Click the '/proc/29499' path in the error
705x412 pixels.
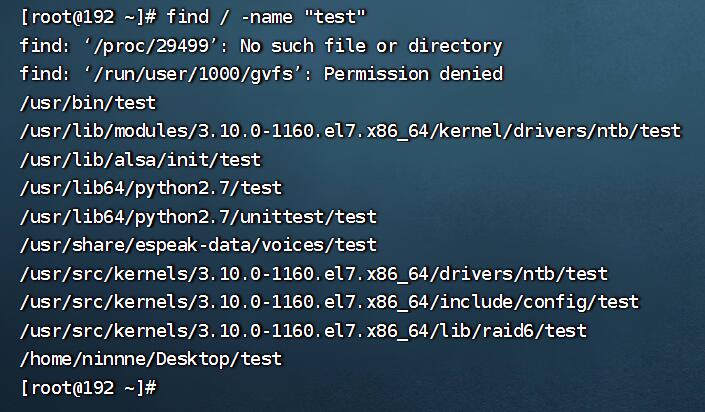(149, 46)
